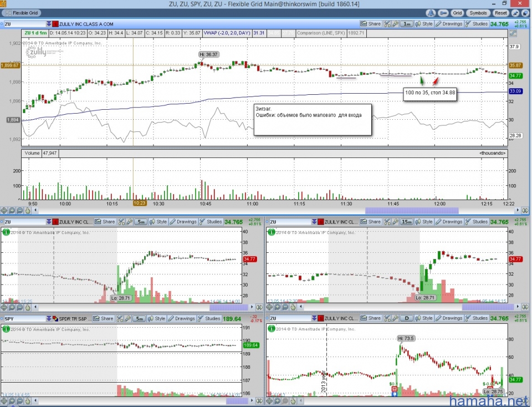Viewport: 532px width, 407px height.
Task: Click the zoom-in magnifier below the 15m ZU chart
Action: tap(278, 307)
